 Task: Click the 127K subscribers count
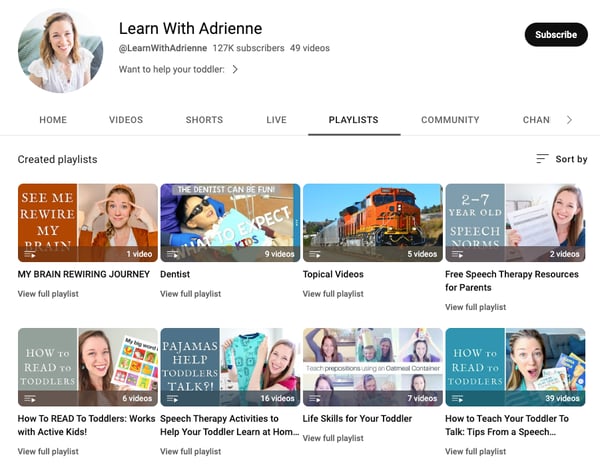(248, 48)
